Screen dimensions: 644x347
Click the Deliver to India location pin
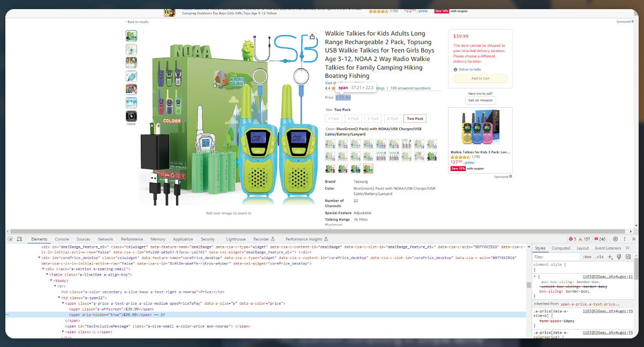pyautogui.click(x=455, y=69)
